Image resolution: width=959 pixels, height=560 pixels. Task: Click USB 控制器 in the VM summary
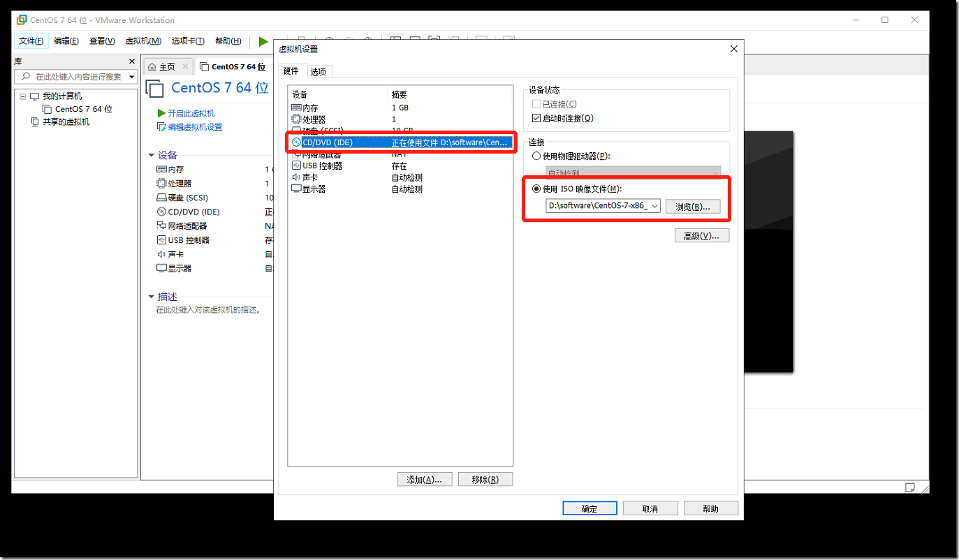tap(189, 240)
